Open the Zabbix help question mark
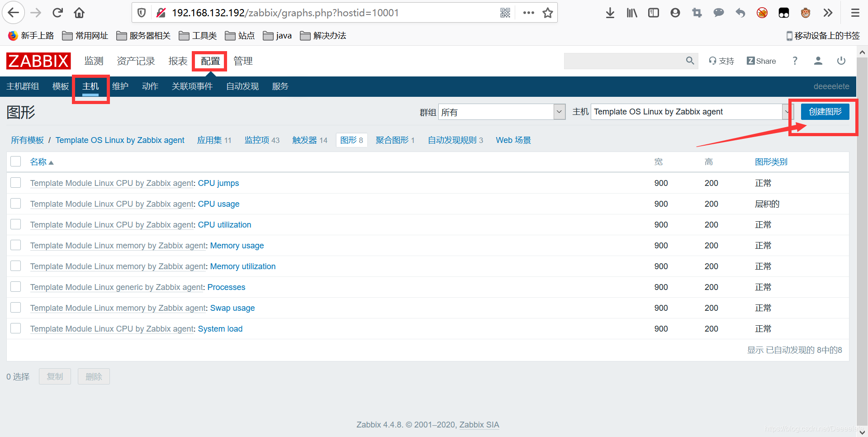The height and width of the screenshot is (437, 868). point(795,61)
